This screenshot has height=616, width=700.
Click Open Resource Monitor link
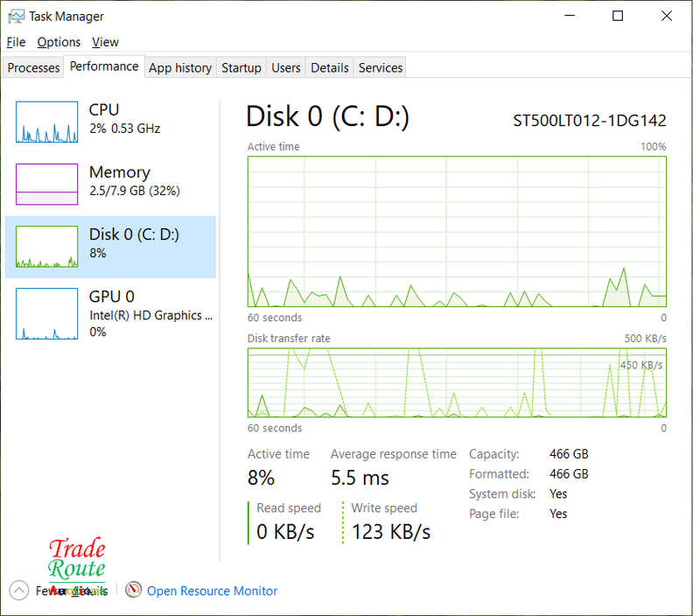(212, 591)
